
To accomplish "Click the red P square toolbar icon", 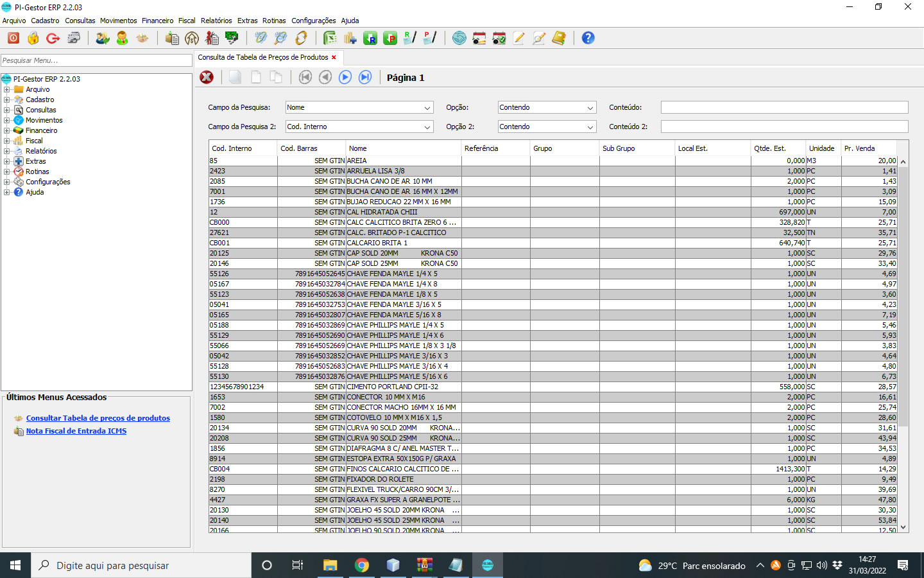I will (389, 38).
